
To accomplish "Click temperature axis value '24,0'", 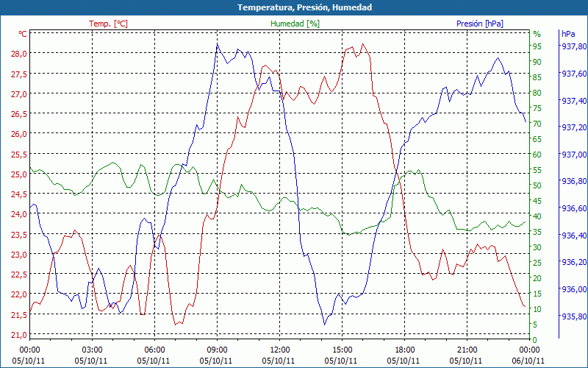I will [x=19, y=214].
